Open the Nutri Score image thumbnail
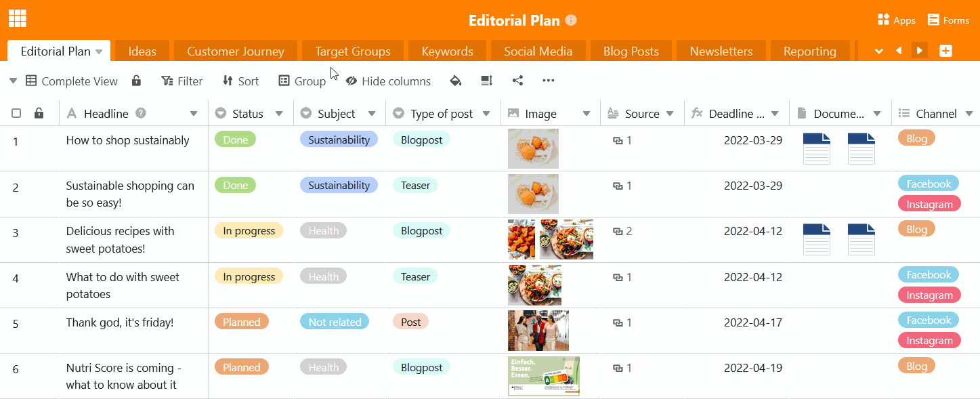This screenshot has width=980, height=399. [544, 376]
